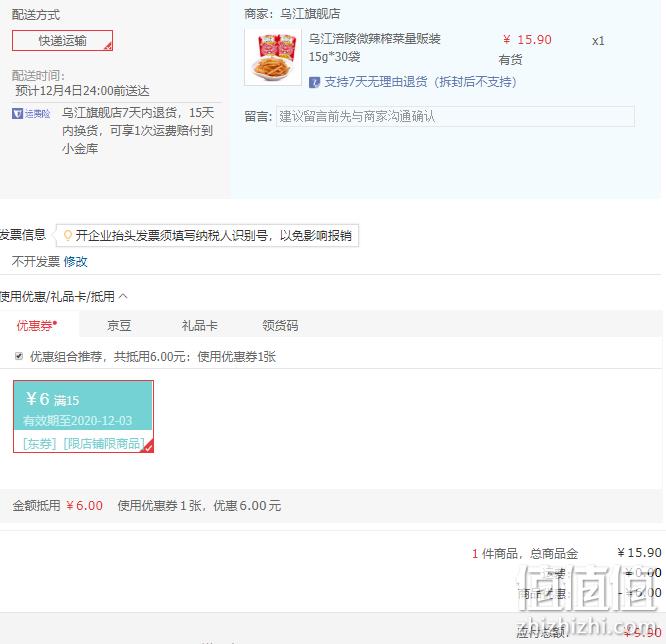The image size is (666, 644).
Task: Click the 运费险 shield icon
Action: pyautogui.click(x=17, y=113)
